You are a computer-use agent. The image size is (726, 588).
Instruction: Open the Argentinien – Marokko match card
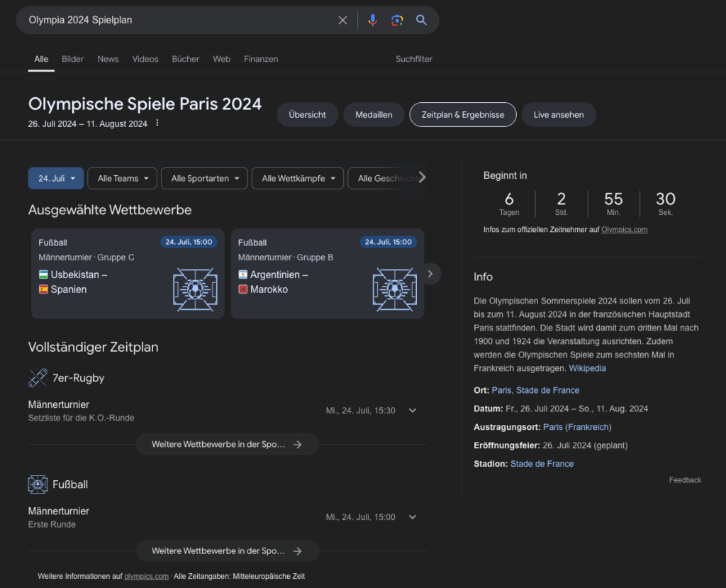(x=328, y=274)
